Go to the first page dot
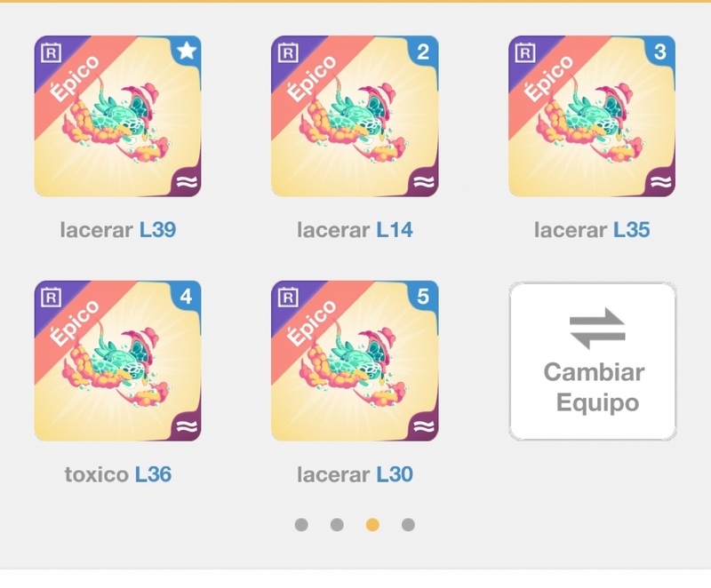 [301, 525]
